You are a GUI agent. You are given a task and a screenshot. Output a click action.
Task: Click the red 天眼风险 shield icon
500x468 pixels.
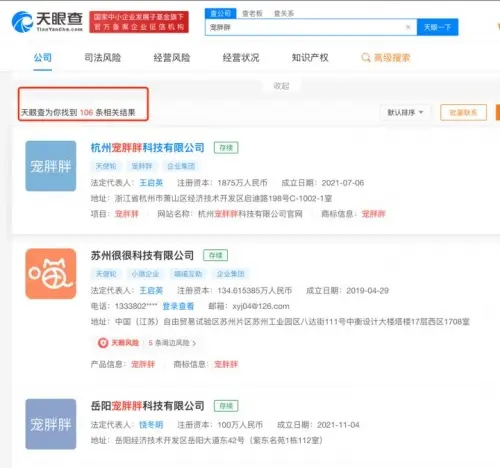click(103, 343)
